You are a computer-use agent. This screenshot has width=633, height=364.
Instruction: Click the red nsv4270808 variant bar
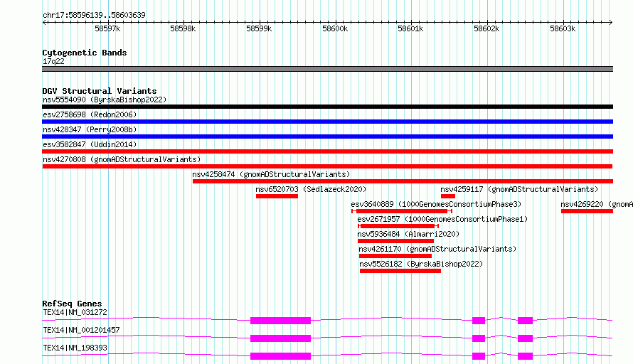(327, 166)
